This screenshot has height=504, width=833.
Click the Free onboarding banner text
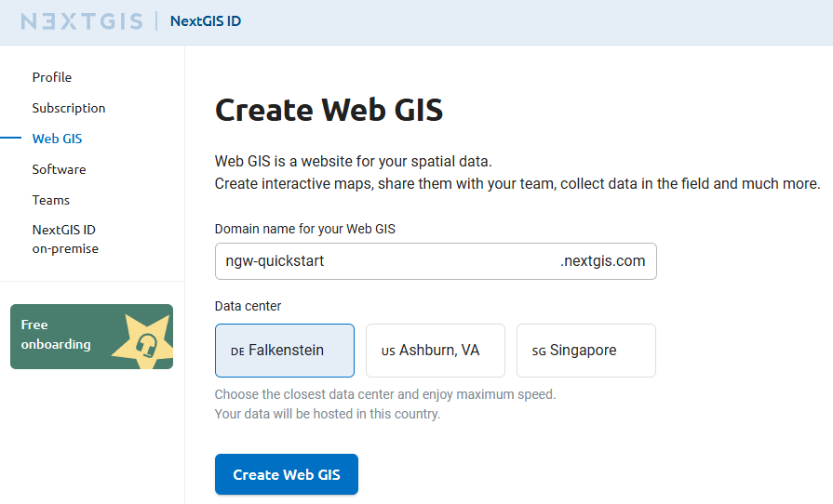(x=56, y=335)
